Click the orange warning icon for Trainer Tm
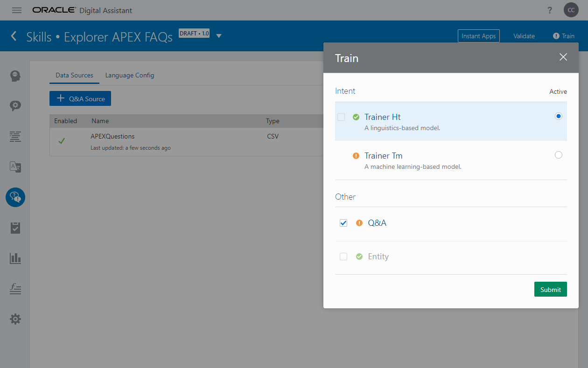 click(356, 156)
